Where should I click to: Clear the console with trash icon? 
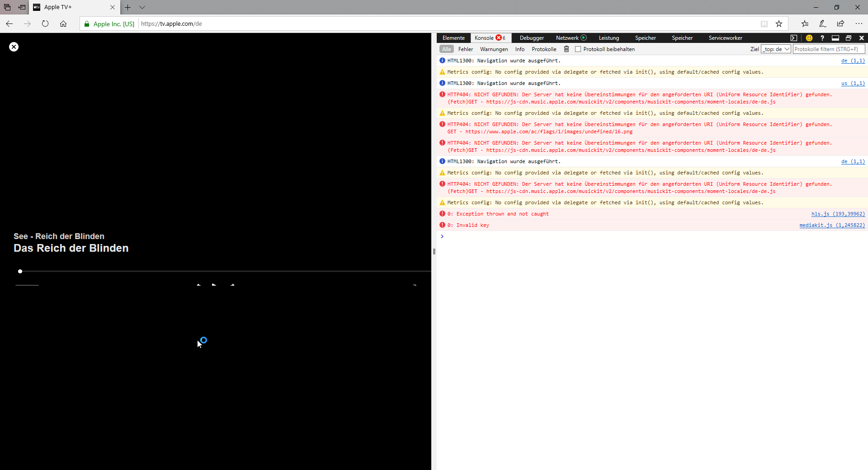(x=566, y=49)
